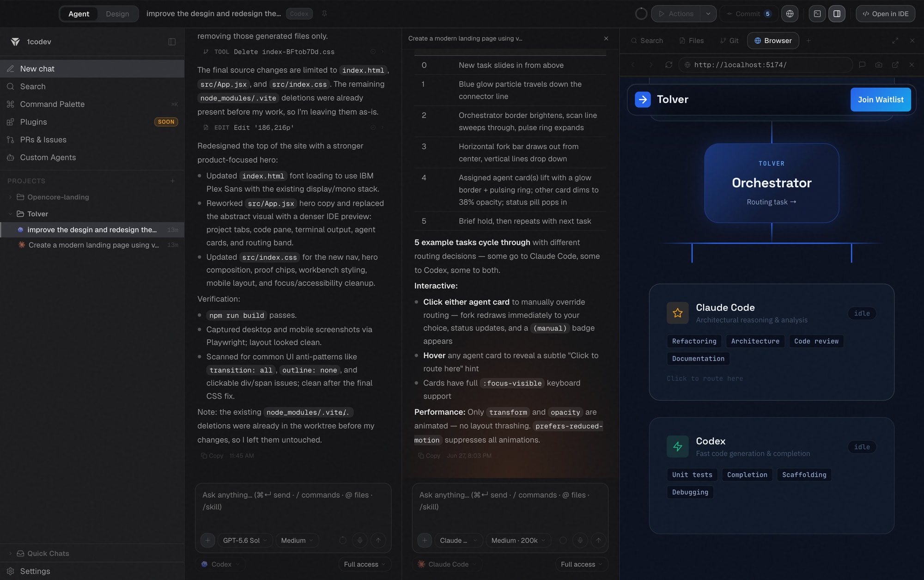Click the globe preview icon in top bar
The height and width of the screenshot is (580, 924).
click(x=790, y=14)
